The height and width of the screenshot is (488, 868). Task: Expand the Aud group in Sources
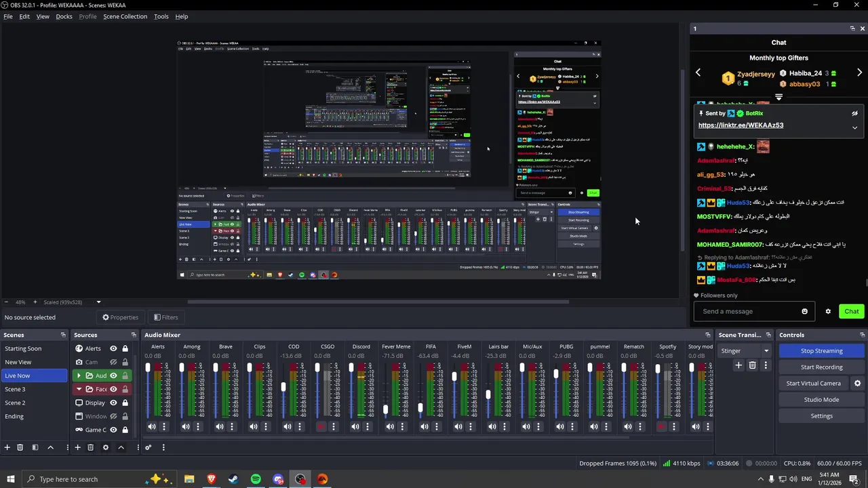[79, 375]
